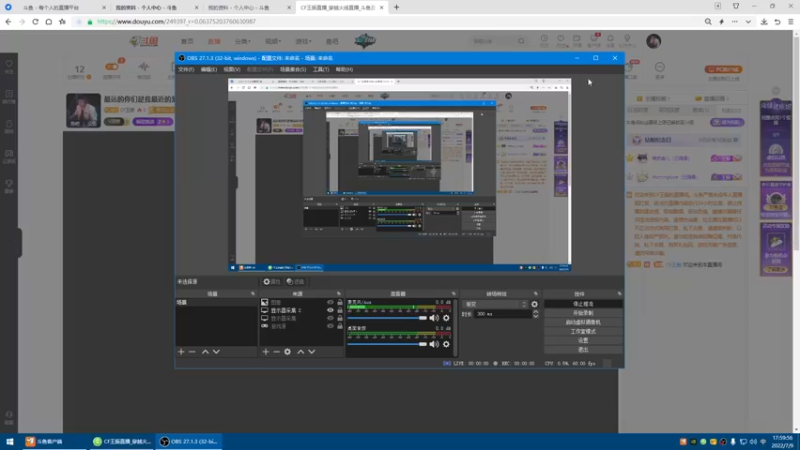
Task: Move scene down in Scenes panel
Action: [x=216, y=352]
